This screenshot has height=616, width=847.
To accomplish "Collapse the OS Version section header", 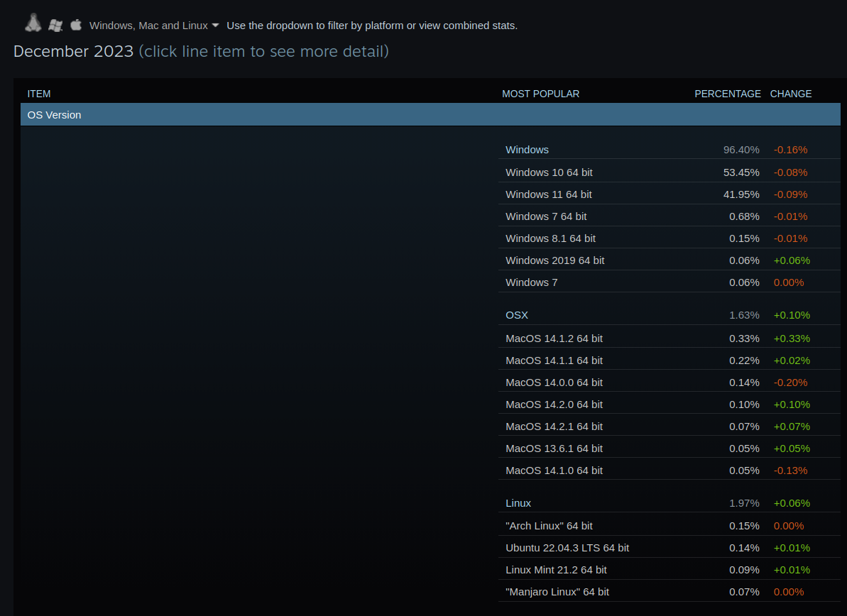I will point(430,114).
